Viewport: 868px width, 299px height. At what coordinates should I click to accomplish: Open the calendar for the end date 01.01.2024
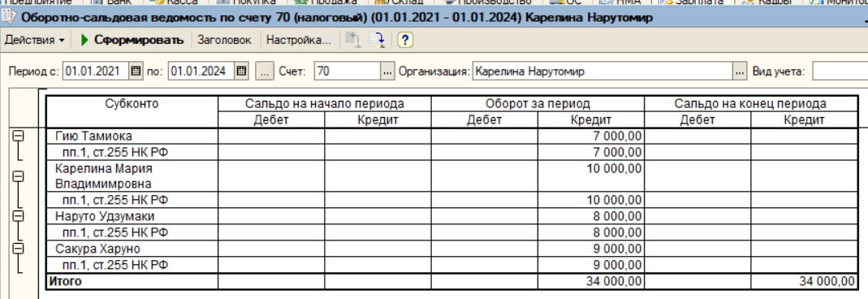coord(241,71)
